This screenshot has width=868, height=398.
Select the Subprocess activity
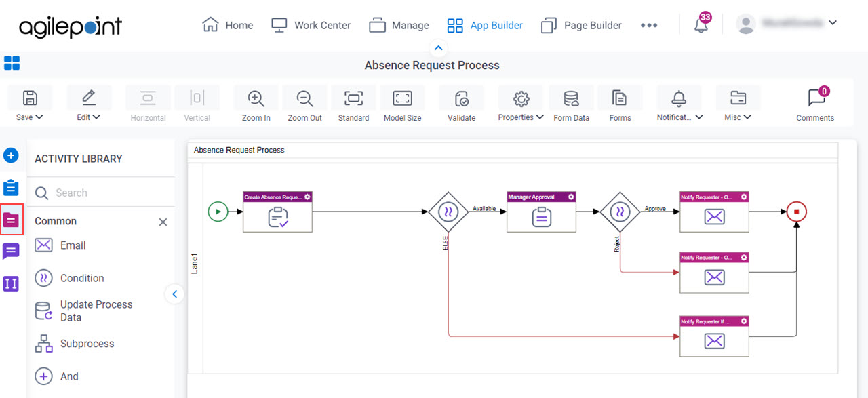click(x=75, y=344)
